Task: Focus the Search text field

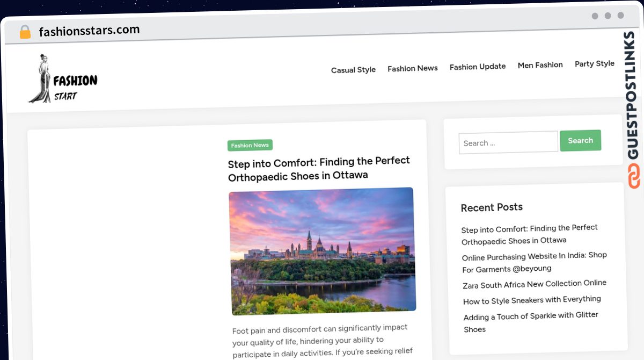Action: (x=508, y=142)
